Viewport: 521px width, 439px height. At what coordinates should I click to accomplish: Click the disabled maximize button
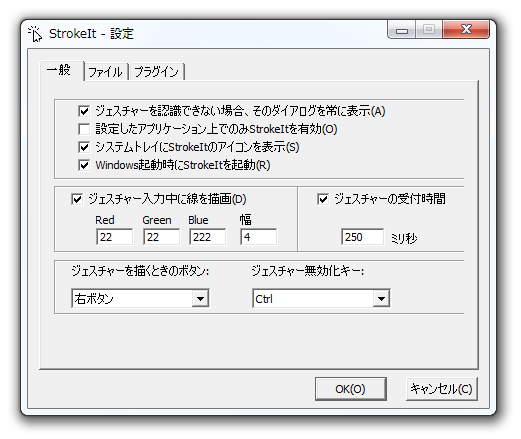(429, 30)
